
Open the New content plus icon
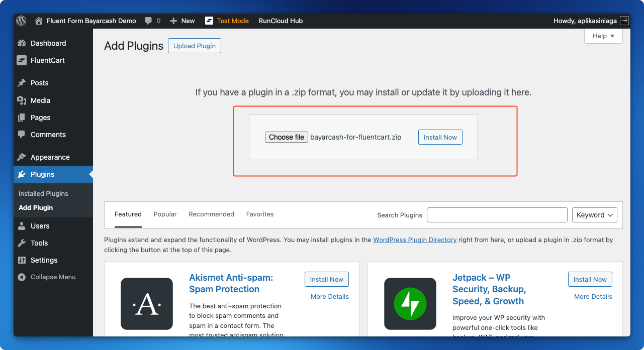tap(173, 21)
